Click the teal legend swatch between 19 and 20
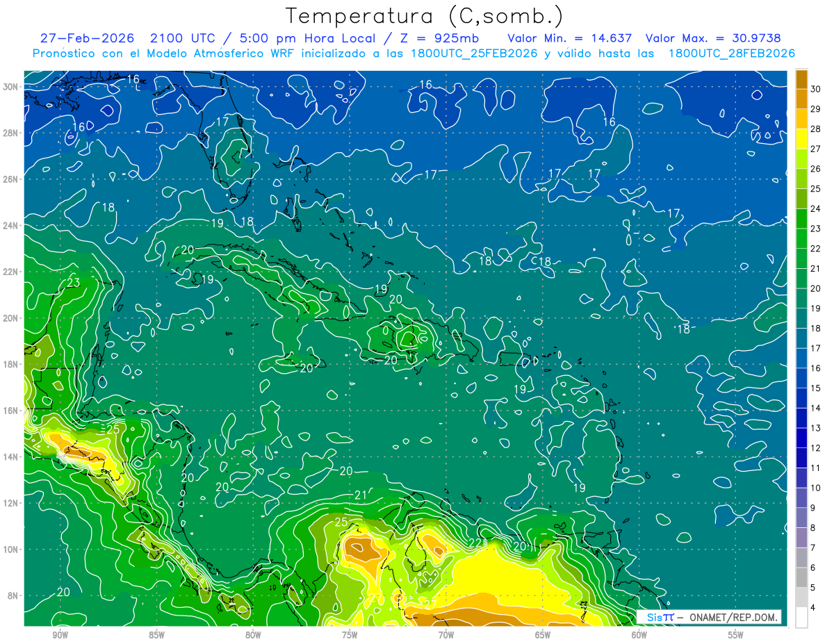The width and height of the screenshot is (834, 644). click(x=801, y=299)
